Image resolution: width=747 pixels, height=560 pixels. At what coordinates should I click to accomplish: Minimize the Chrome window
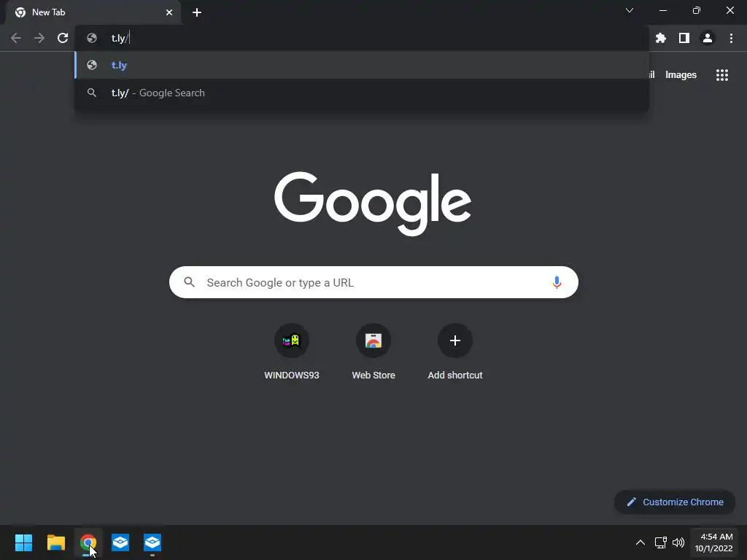point(663,10)
